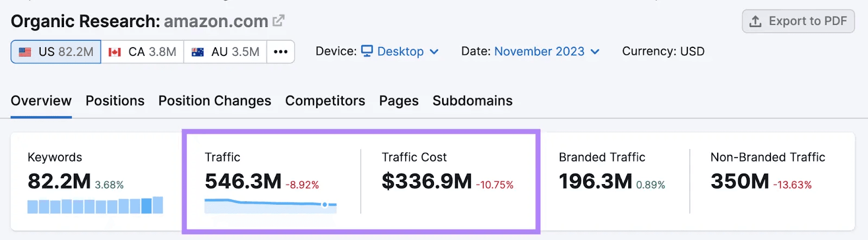Click the 3.68% keywords change
This screenshot has height=240, width=868.
tap(109, 185)
